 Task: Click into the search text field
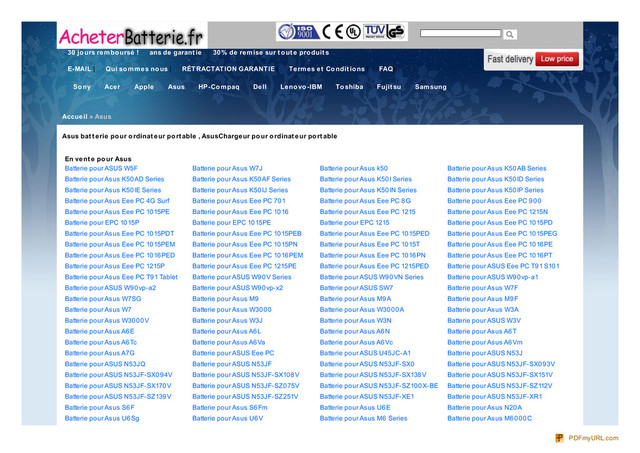(460, 33)
